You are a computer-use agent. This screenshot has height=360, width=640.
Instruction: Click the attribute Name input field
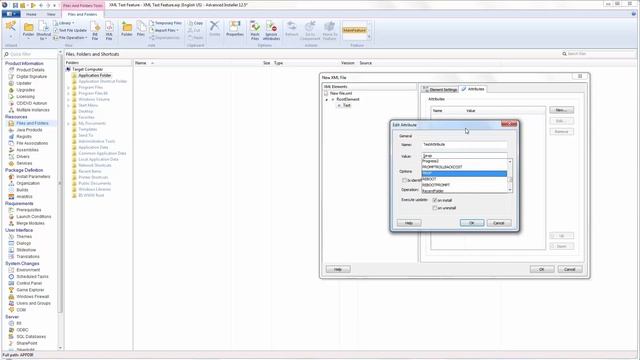(464, 144)
